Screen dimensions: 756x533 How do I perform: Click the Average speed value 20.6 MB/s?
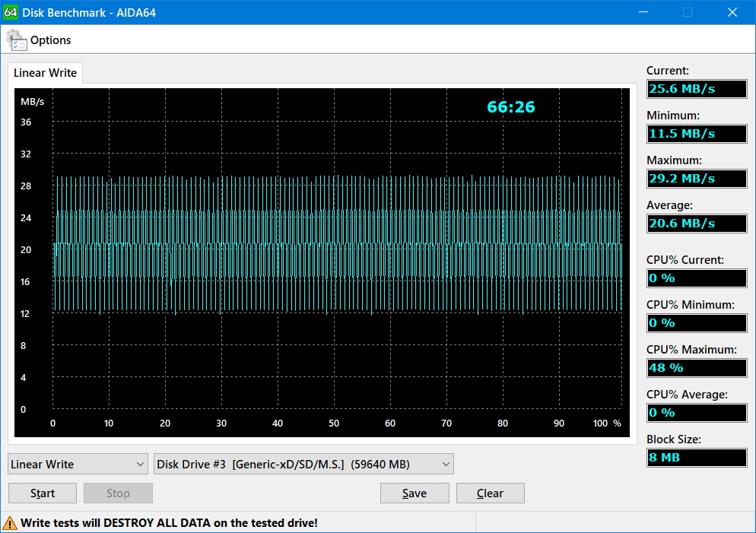(x=697, y=224)
